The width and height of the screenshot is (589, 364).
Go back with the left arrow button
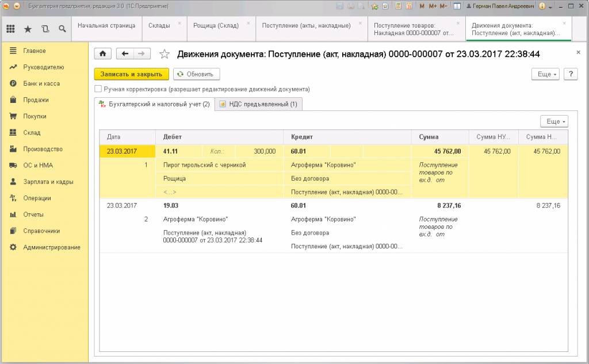(x=125, y=53)
